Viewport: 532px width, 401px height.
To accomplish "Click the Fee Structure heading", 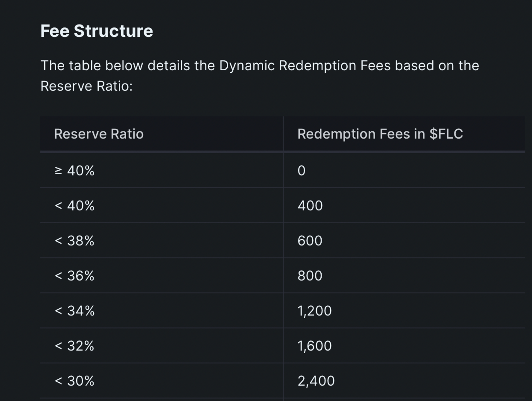I will coord(97,31).
